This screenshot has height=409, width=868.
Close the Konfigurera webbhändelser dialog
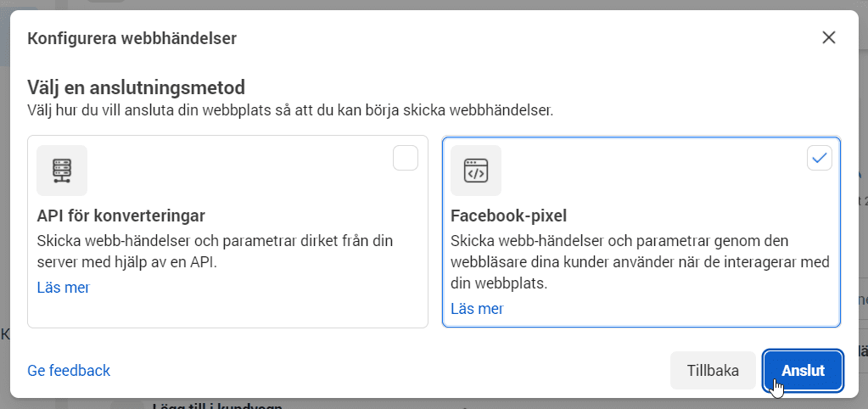[828, 37]
